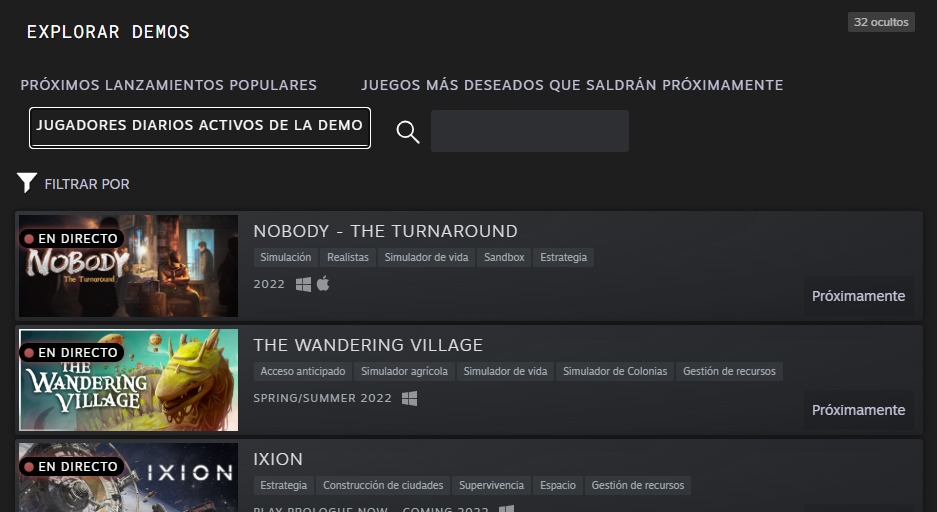The height and width of the screenshot is (512, 937).
Task: Click the 32 ocultos badge
Action: [881, 22]
